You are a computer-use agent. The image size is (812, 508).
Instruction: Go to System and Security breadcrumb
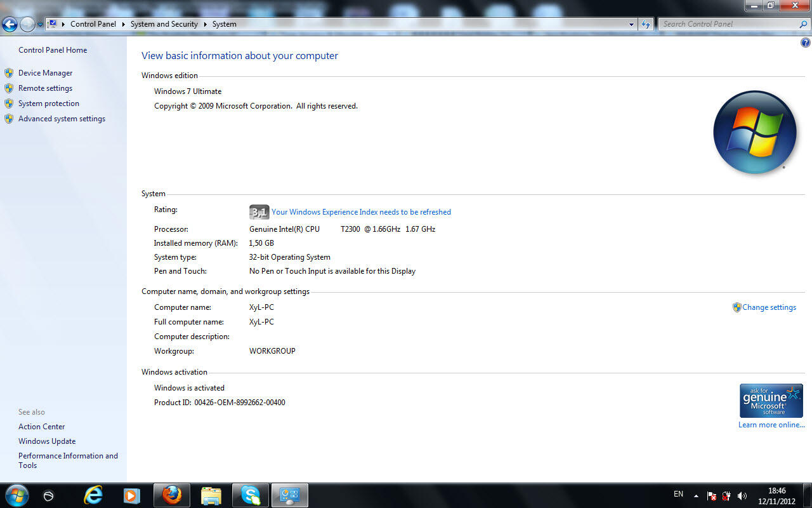click(x=164, y=24)
